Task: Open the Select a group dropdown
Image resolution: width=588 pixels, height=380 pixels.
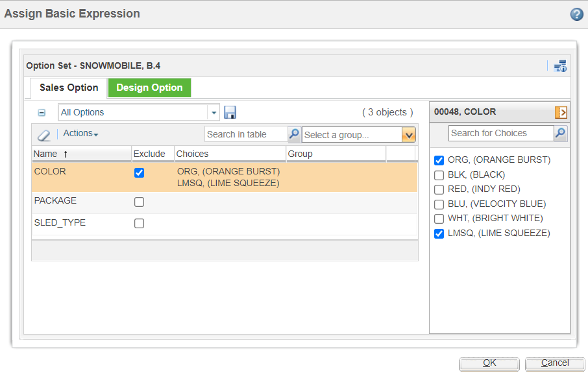Action: pyautogui.click(x=408, y=134)
